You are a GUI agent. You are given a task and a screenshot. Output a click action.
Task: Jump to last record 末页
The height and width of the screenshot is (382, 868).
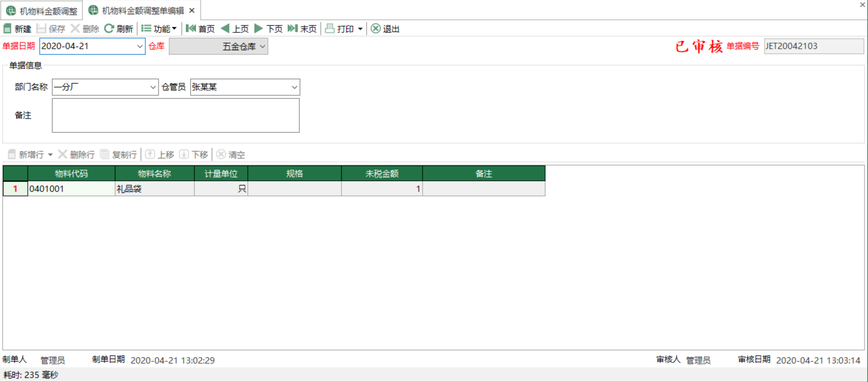302,29
